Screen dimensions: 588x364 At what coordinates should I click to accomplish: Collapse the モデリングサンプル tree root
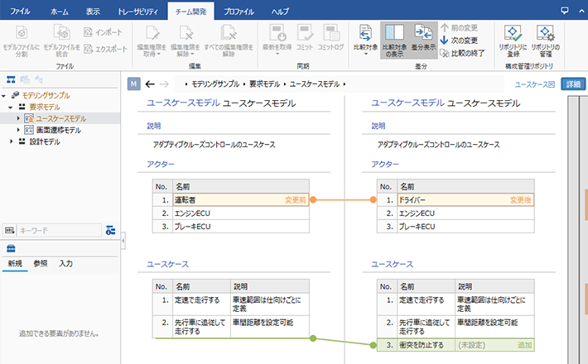pyautogui.click(x=4, y=96)
